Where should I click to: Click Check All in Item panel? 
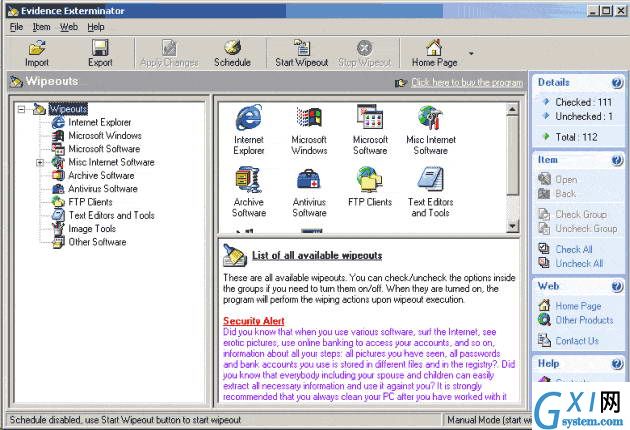point(574,249)
